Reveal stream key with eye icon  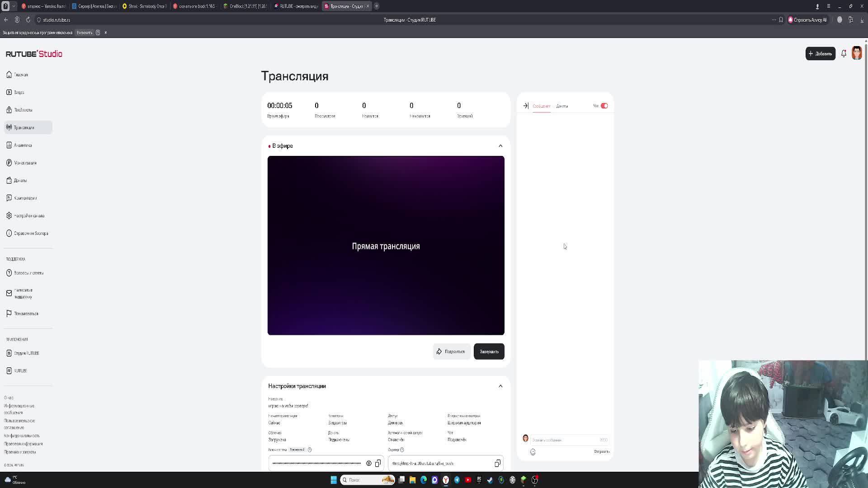[x=369, y=463]
